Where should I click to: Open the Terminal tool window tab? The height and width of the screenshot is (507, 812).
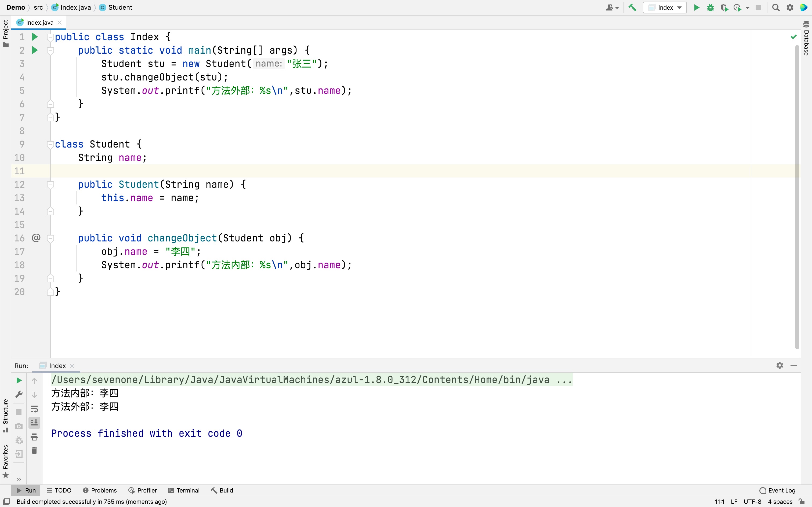[184, 490]
